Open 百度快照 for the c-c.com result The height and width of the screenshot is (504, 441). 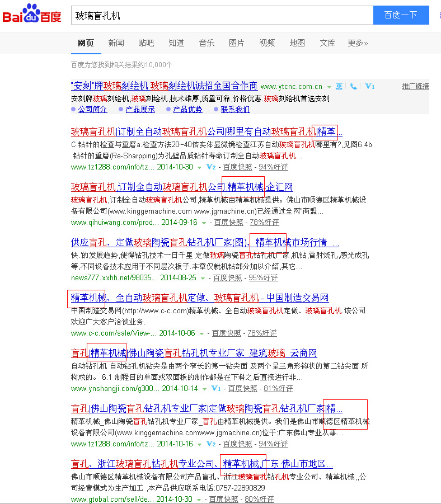(227, 333)
